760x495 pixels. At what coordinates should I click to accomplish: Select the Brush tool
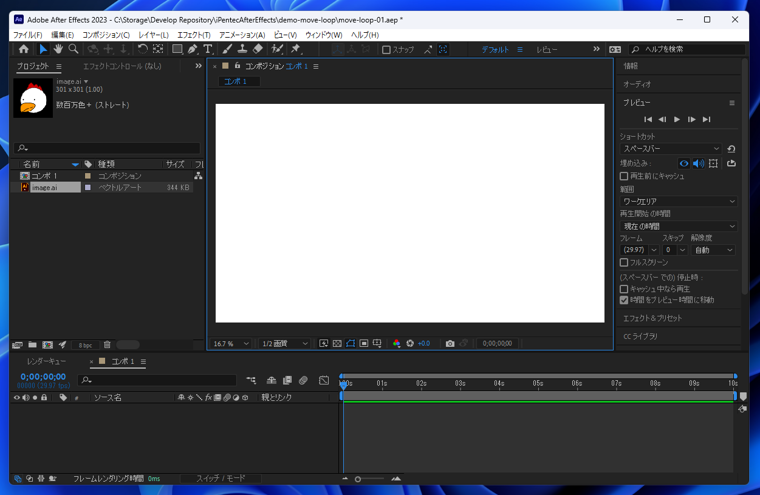227,49
